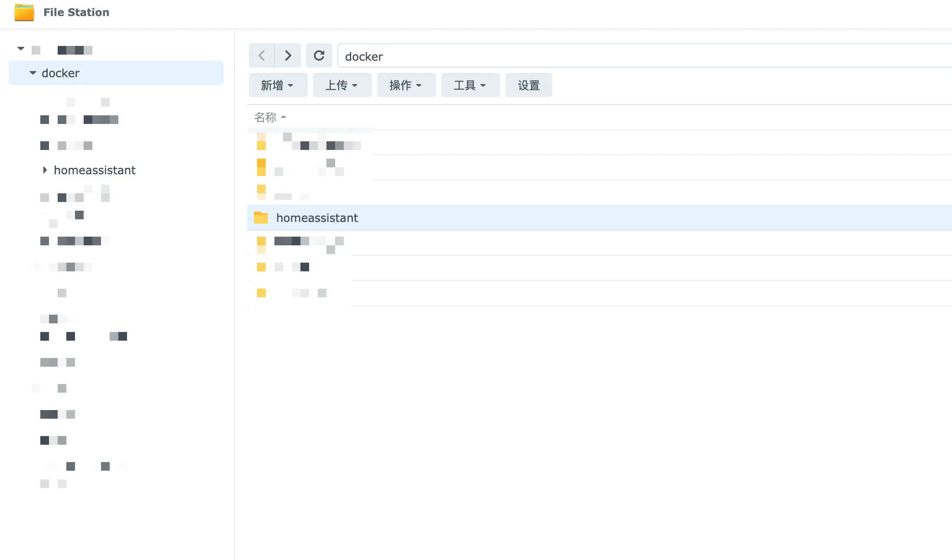Click the back navigation arrow
This screenshot has height=560, width=952.
[x=261, y=55]
